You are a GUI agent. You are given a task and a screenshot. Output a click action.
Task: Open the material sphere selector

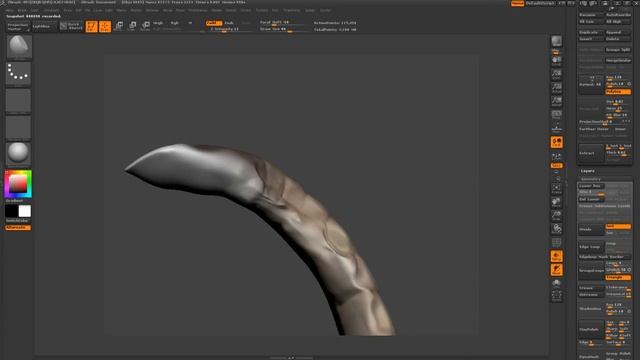[x=18, y=153]
